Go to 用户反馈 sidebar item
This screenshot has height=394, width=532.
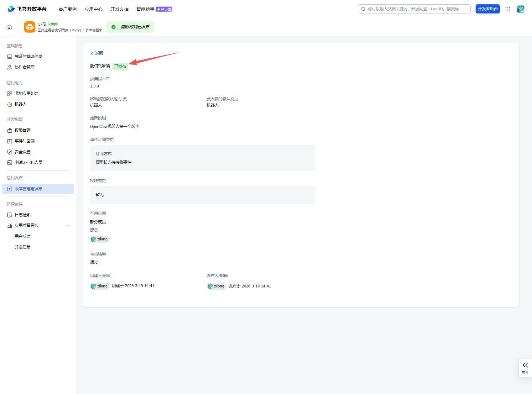(23, 236)
